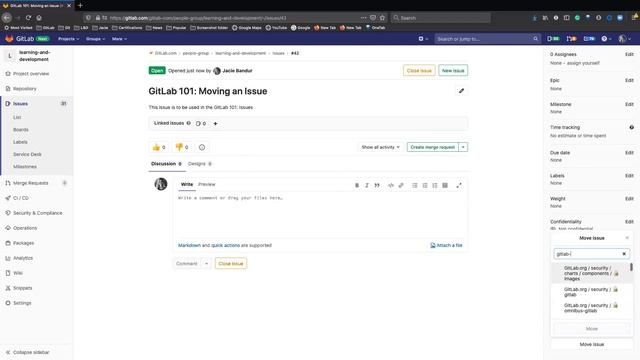Switch to the Designs tab
The height and width of the screenshot is (360, 640).
[200, 164]
